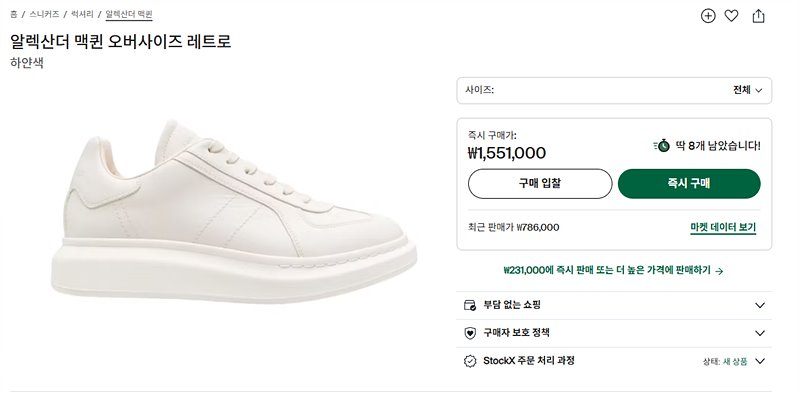This screenshot has width=800, height=393.
Task: Open 럭셔리 breadcrumb item
Action: tap(82, 14)
